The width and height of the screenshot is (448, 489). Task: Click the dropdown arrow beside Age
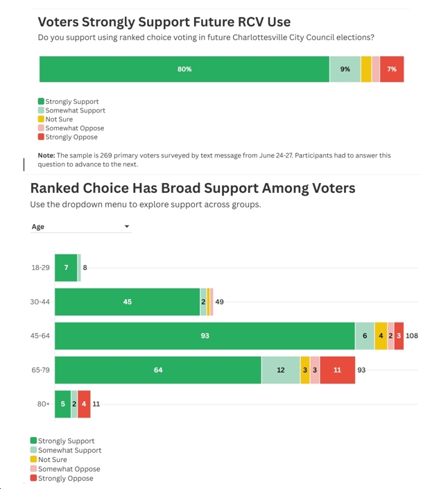click(x=126, y=227)
